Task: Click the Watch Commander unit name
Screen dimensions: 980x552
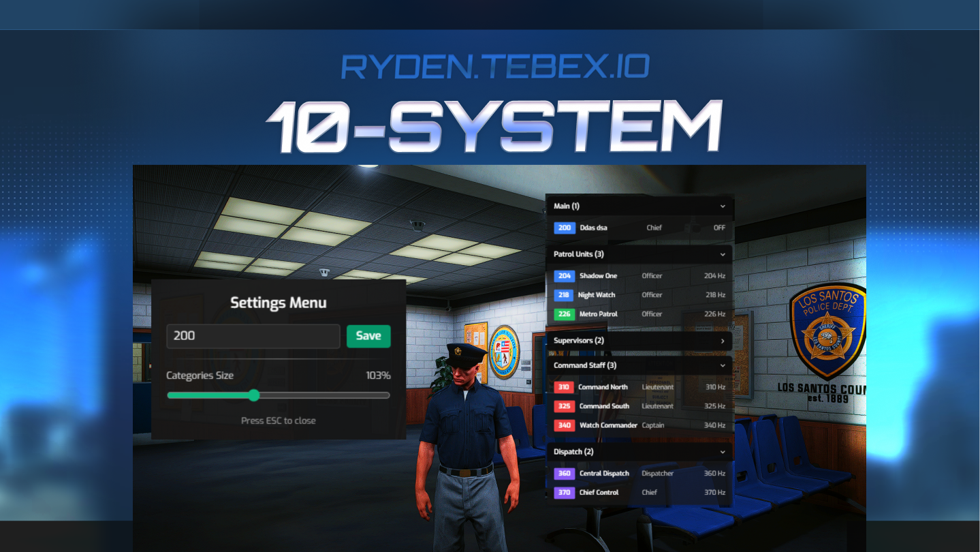Action: (608, 425)
